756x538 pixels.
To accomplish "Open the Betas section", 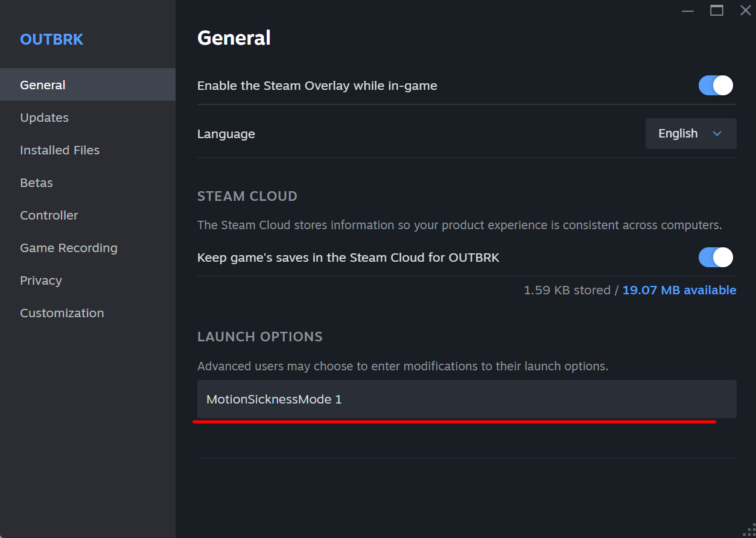I will (x=36, y=182).
